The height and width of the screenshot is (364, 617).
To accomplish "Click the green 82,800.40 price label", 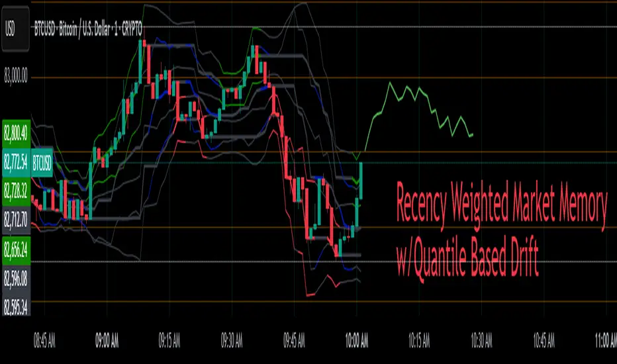I will point(16,134).
